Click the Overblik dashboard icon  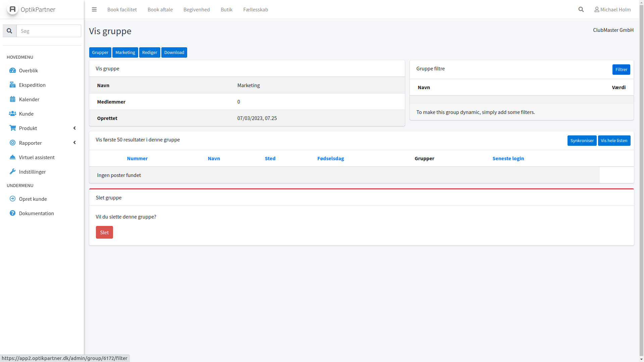pyautogui.click(x=12, y=70)
